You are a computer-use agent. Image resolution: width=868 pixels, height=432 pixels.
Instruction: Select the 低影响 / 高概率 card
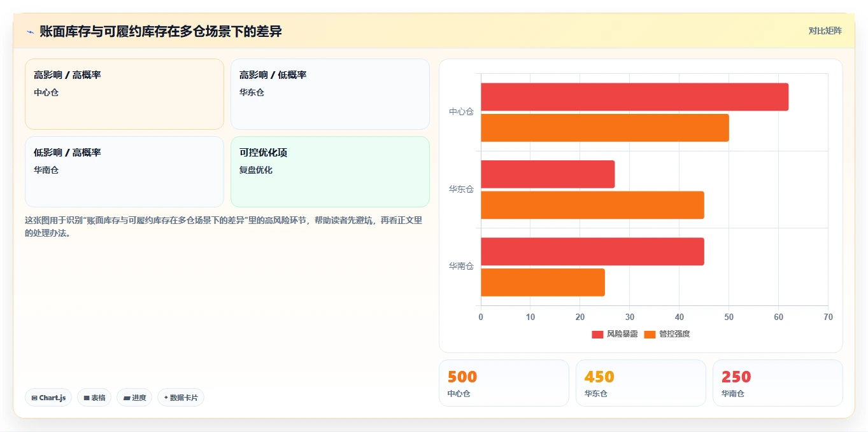pyautogui.click(x=124, y=172)
